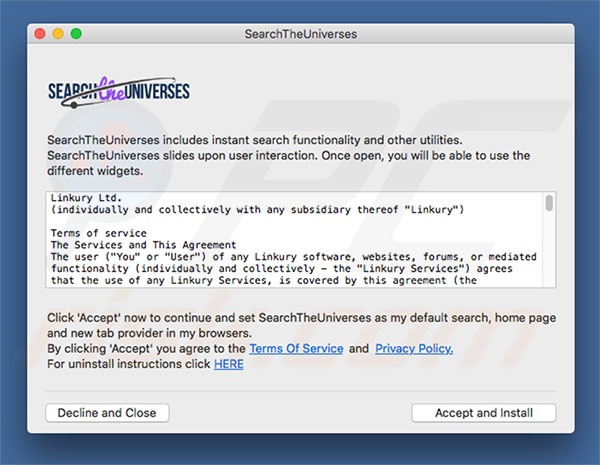Click the SearchTheUniverses window title
This screenshot has height=465, width=600.
(301, 34)
